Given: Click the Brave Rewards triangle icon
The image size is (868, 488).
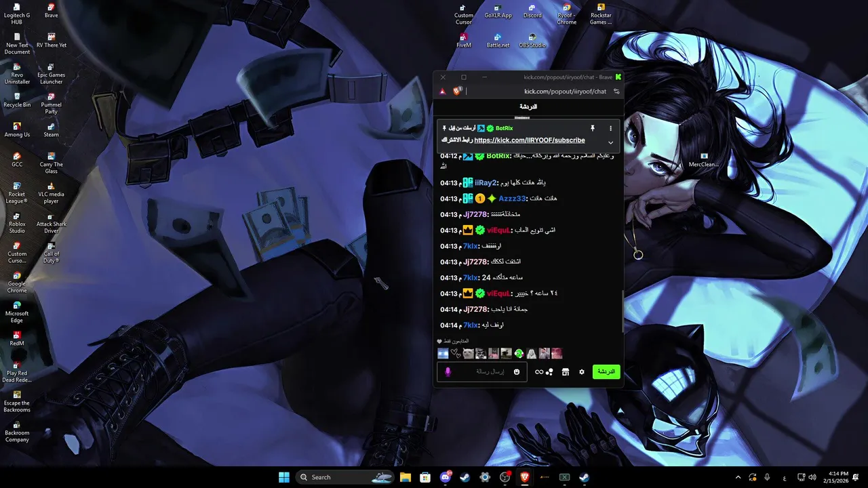Looking at the screenshot, I should tap(443, 91).
